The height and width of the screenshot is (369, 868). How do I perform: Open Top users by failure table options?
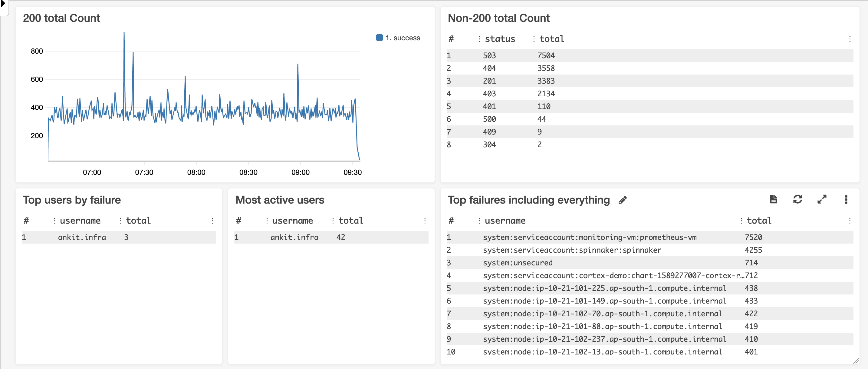click(212, 221)
